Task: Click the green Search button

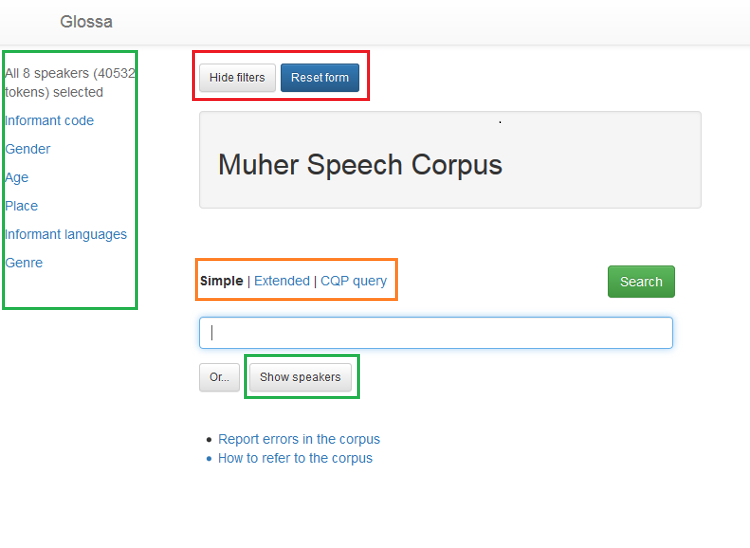Action: click(641, 282)
